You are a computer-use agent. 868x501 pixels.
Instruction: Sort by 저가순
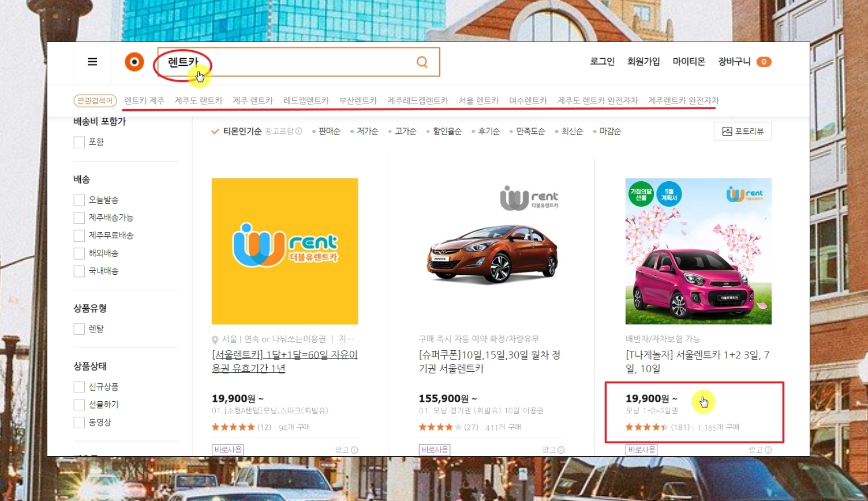[368, 132]
